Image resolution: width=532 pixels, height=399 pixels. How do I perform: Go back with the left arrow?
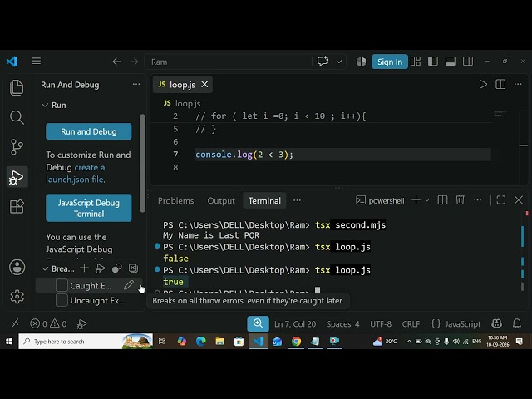116,62
